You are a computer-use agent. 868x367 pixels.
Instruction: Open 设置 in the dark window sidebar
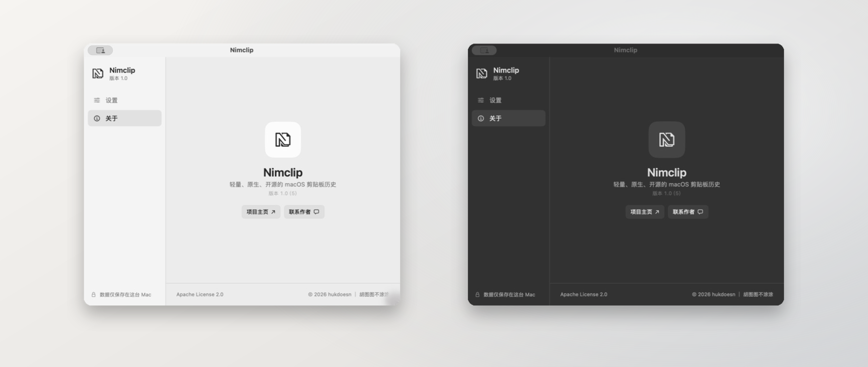tap(508, 100)
